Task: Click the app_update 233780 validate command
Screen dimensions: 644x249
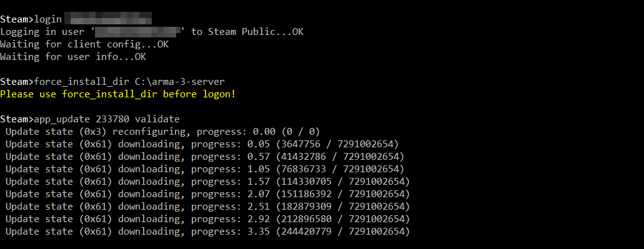Action: [x=107, y=119]
